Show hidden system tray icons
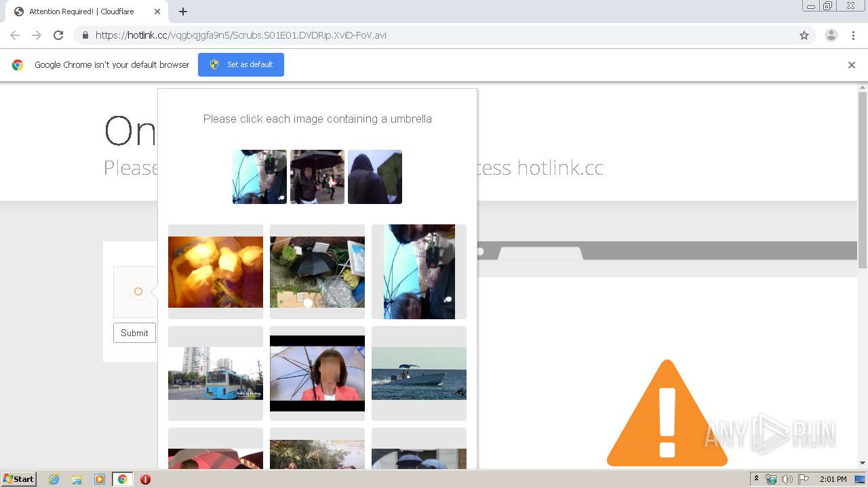868x488 pixels. 756,479
